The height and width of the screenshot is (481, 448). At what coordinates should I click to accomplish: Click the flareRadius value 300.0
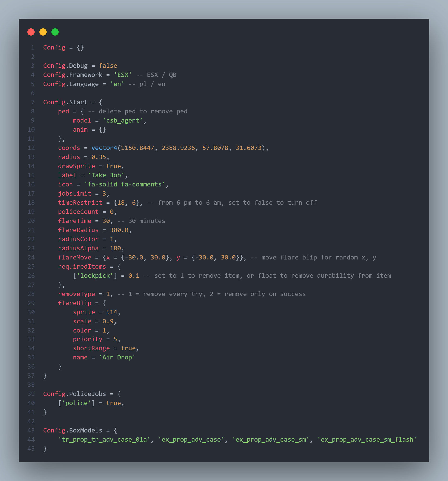(119, 230)
